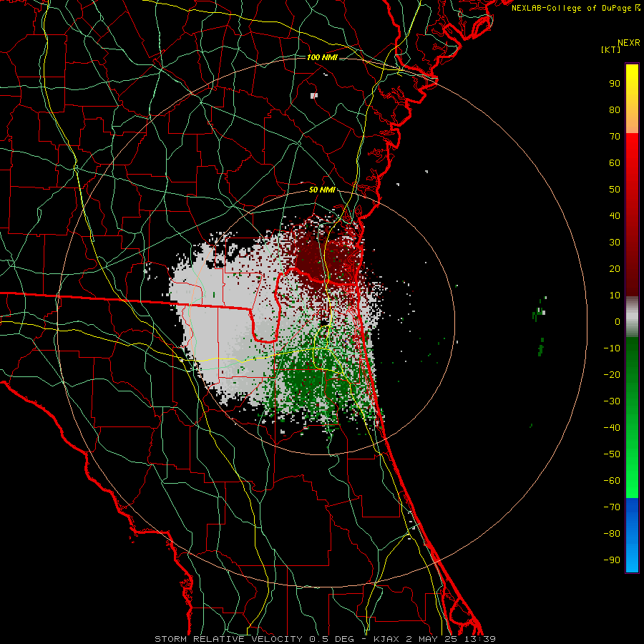Click the 100 NMI range ring label

(321, 57)
